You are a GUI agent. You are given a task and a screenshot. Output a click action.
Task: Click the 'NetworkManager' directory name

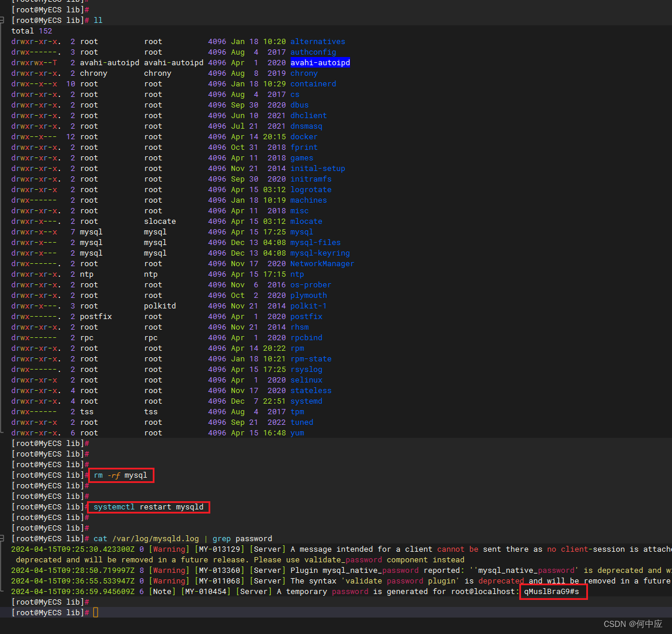coord(322,264)
